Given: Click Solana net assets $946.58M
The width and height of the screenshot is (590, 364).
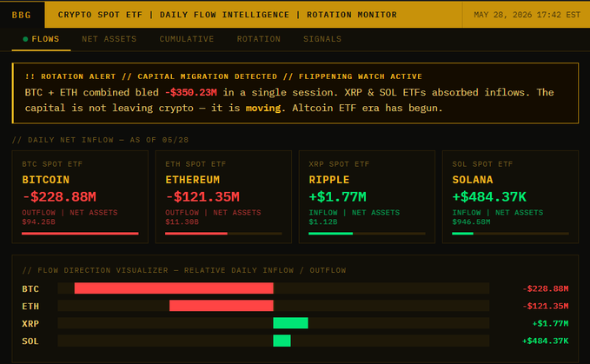Looking at the screenshot, I should coord(471,222).
